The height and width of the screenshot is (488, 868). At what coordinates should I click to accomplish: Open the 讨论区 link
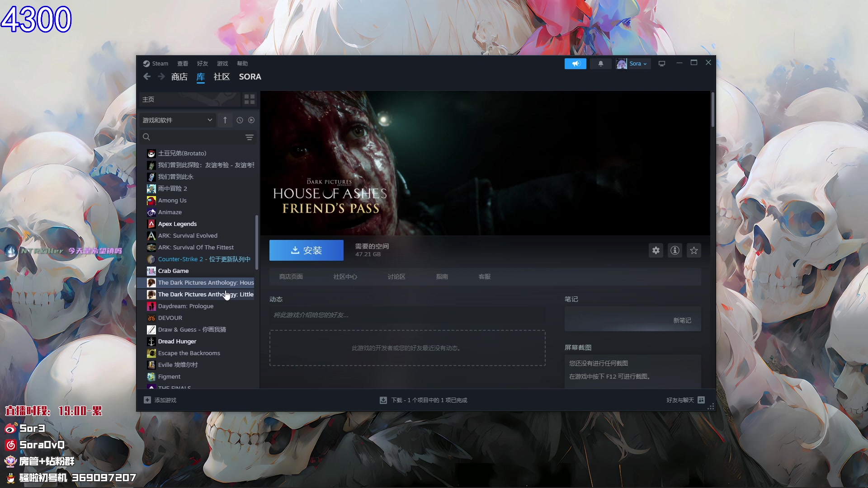(x=396, y=277)
